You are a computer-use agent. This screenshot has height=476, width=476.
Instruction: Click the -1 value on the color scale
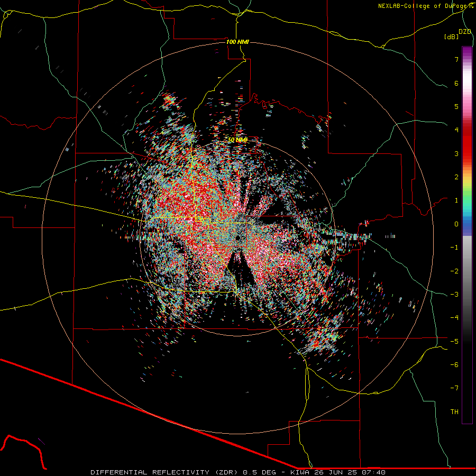(454, 248)
